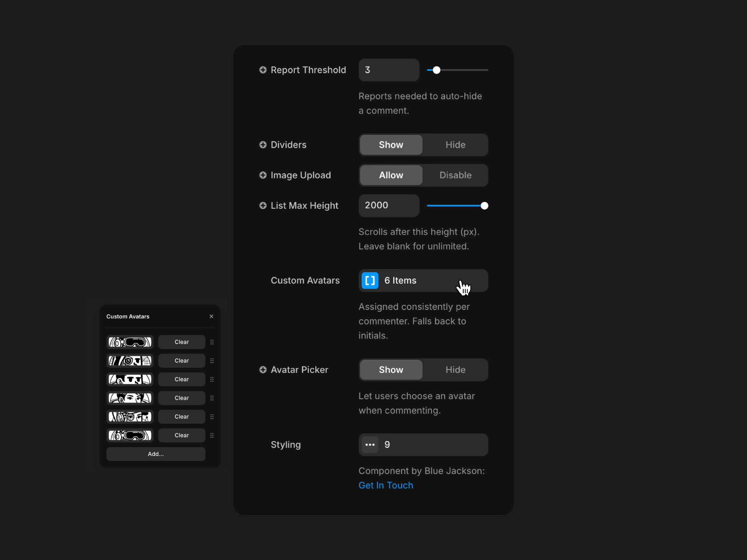This screenshot has height=560, width=747.
Task: Select the second avatar thumbnail in the popup
Action: click(130, 360)
